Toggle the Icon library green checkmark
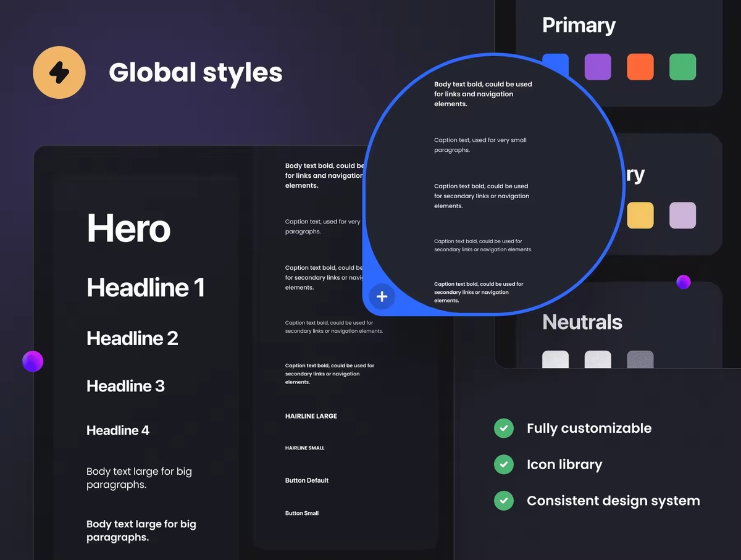741x560 pixels. pos(504,464)
